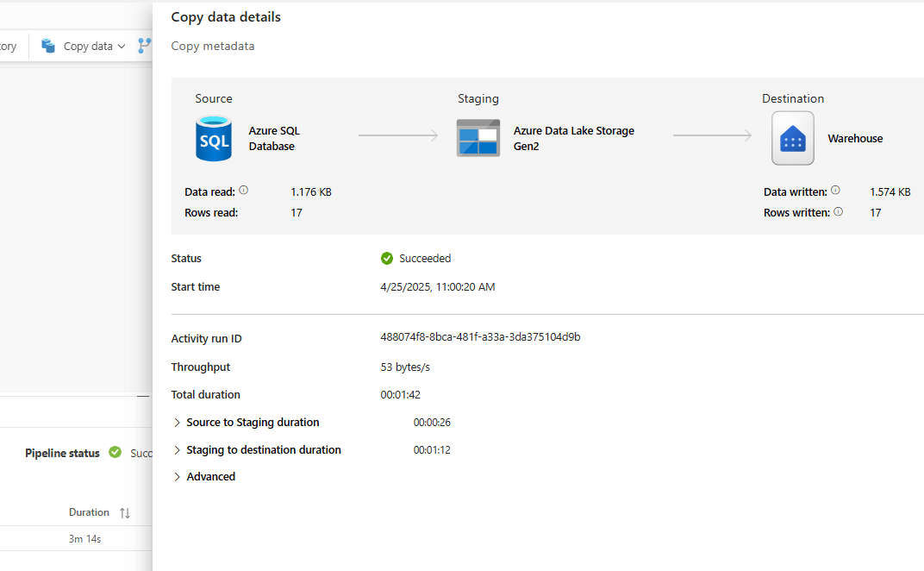Click the info icon beside Data read
Image resolution: width=924 pixels, height=571 pixels.
click(x=244, y=191)
